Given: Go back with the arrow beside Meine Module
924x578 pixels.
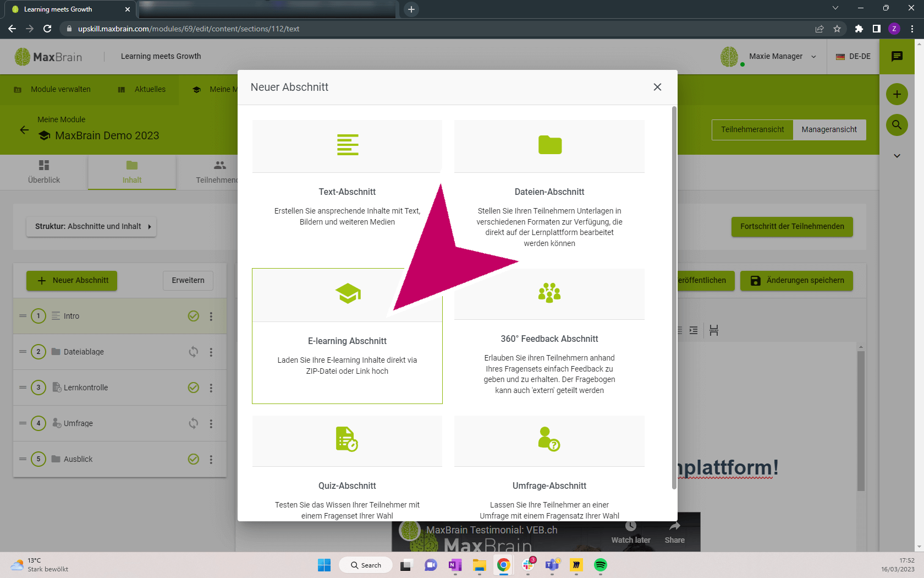Looking at the screenshot, I should 24,130.
